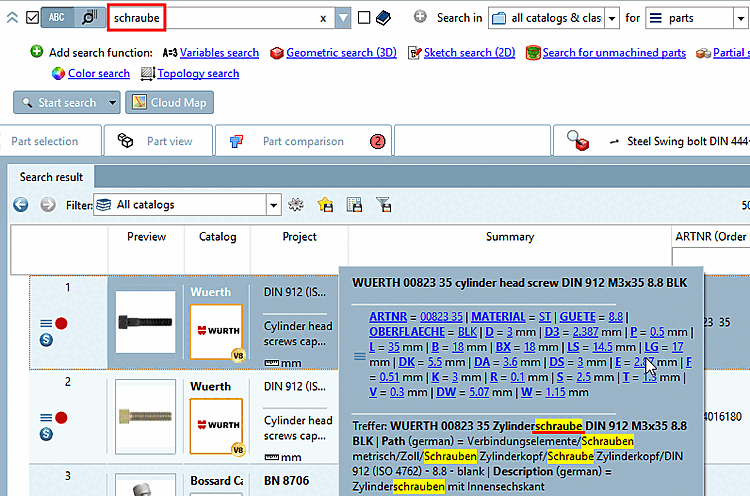Click the star favorites save icon
Screen dimensions: 750x496
click(325, 205)
